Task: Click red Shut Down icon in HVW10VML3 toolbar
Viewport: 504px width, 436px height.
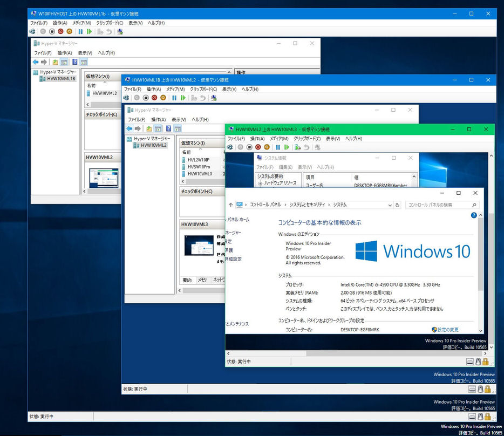Action: click(x=258, y=147)
